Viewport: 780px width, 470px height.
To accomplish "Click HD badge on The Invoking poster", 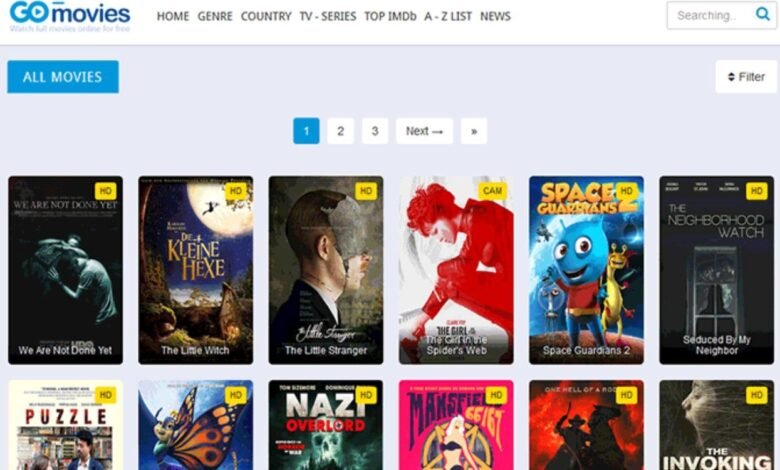I will pos(757,395).
